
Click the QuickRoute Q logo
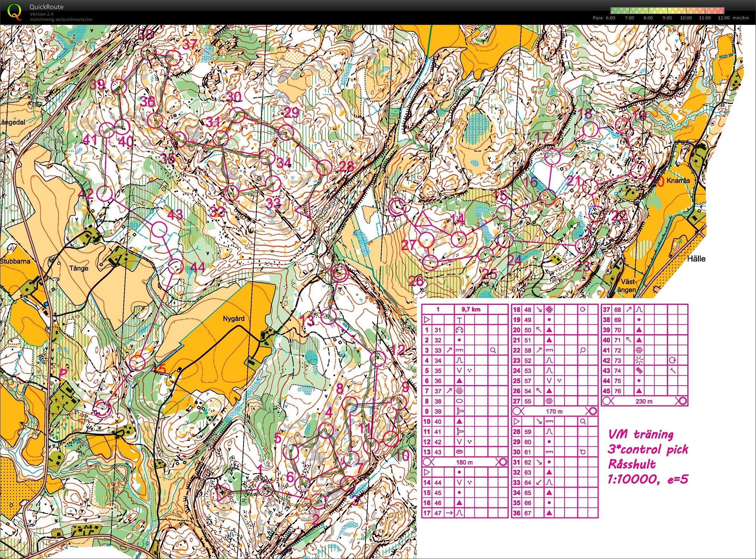click(14, 12)
